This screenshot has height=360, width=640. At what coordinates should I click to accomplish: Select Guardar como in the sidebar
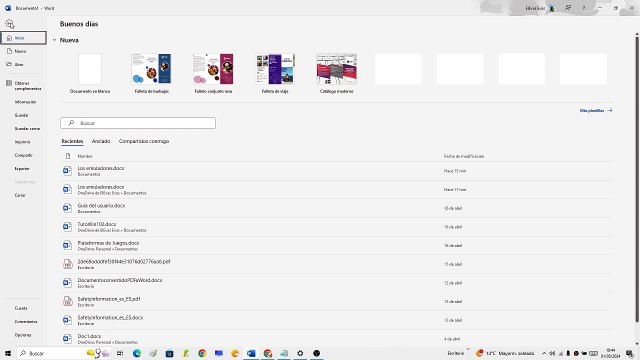[27, 129]
